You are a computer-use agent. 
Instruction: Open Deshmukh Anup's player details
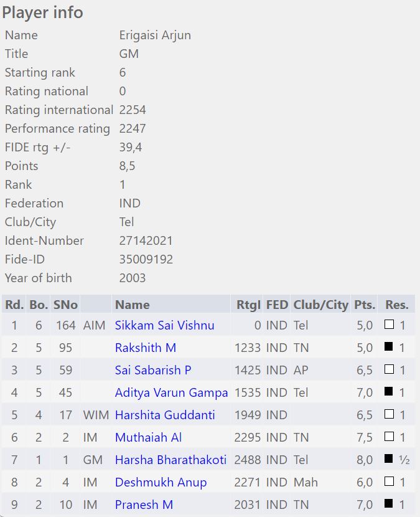point(161,482)
